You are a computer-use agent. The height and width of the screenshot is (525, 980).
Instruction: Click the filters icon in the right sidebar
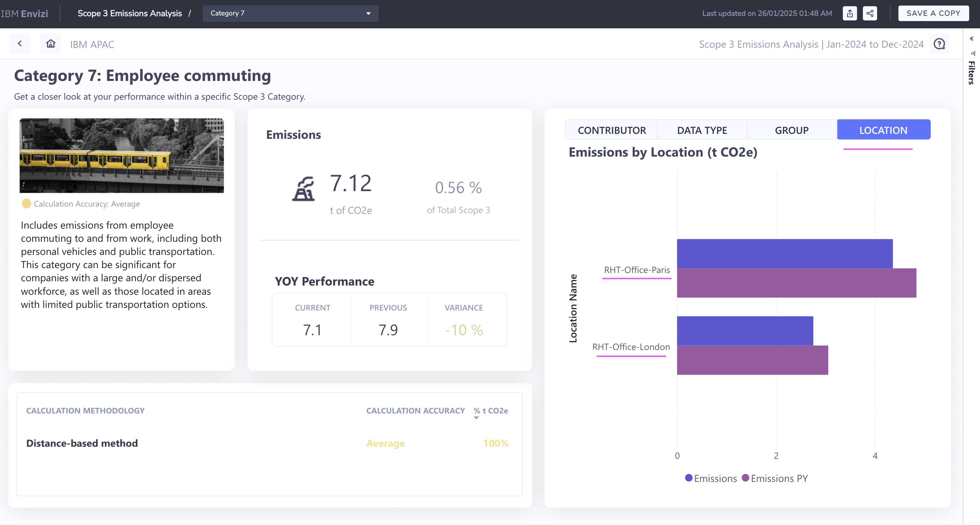point(973,54)
